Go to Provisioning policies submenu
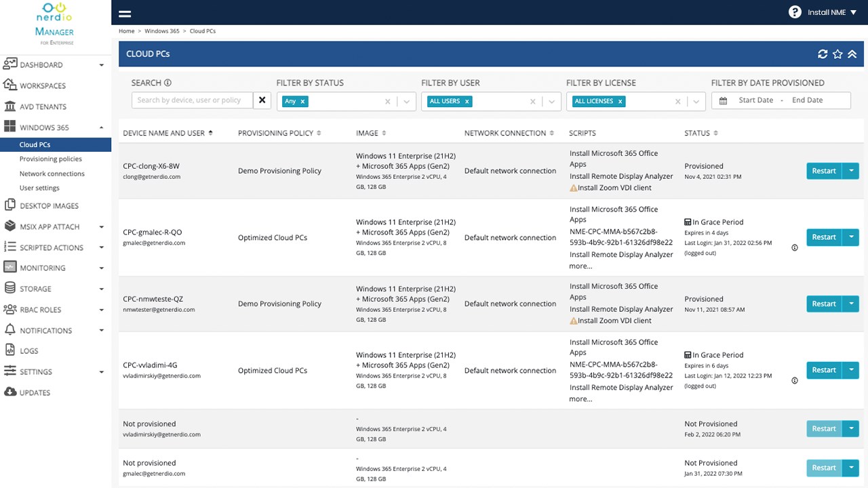This screenshot has height=488, width=868. 51,159
